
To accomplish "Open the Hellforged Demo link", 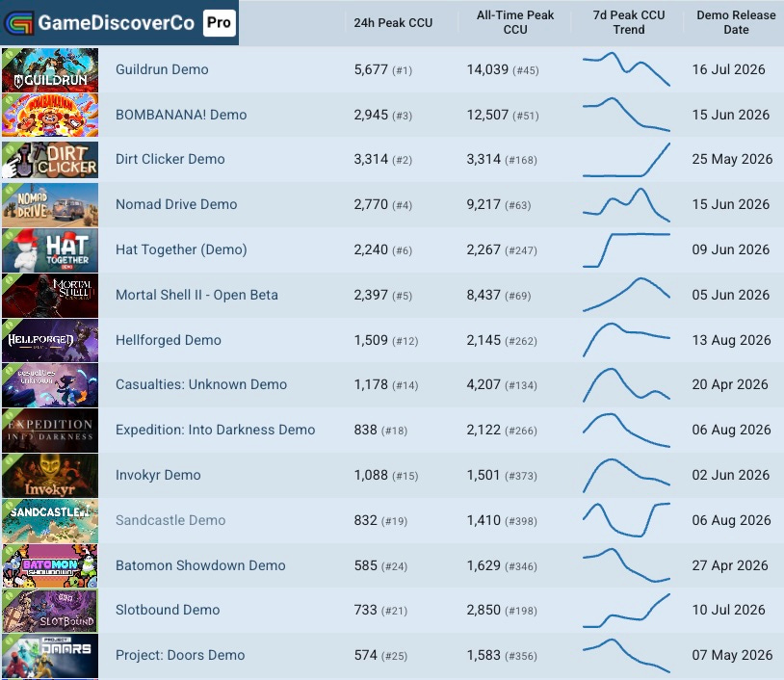I will (168, 340).
